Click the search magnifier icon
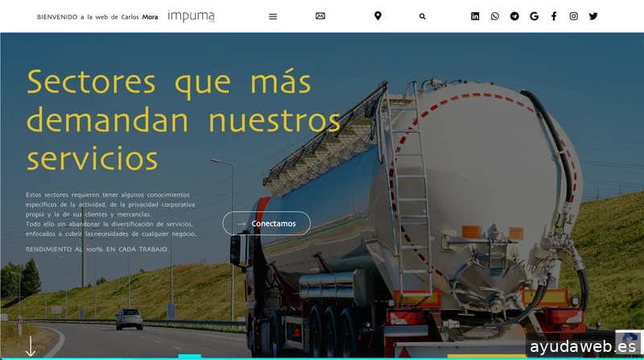 [x=423, y=16]
